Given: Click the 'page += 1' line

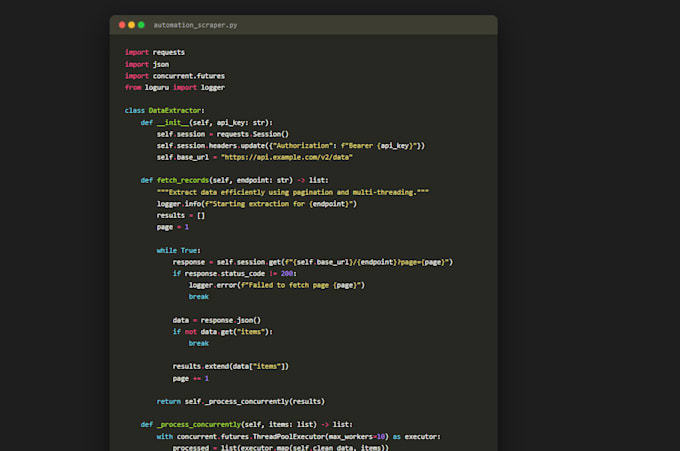Looking at the screenshot, I should click(190, 379).
